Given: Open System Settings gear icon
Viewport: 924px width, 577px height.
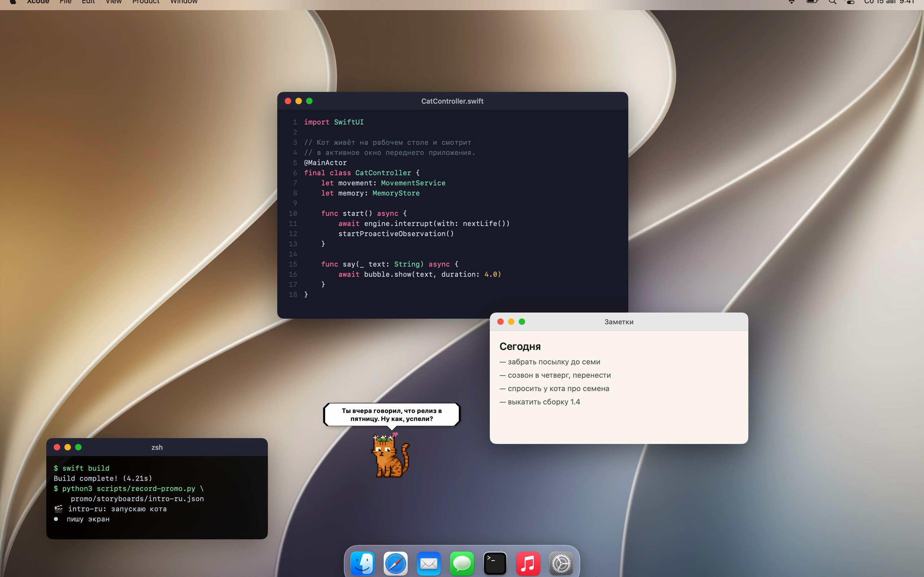Looking at the screenshot, I should [x=561, y=563].
